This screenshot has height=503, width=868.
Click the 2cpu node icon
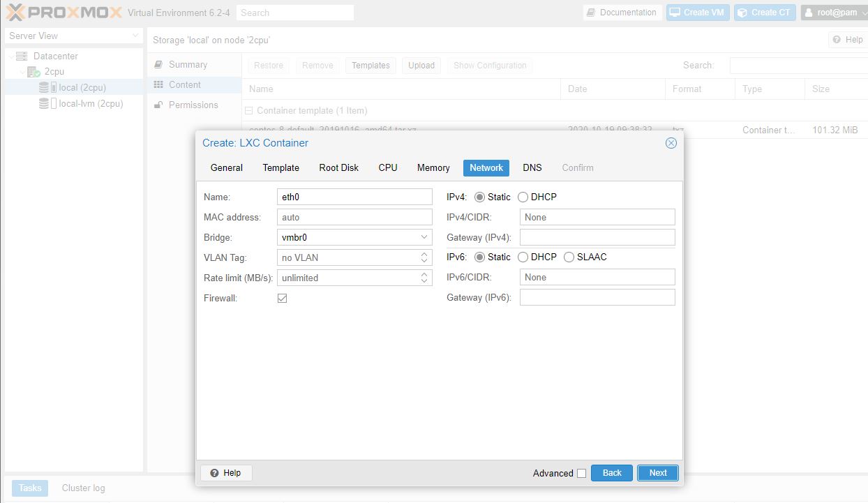coord(33,71)
